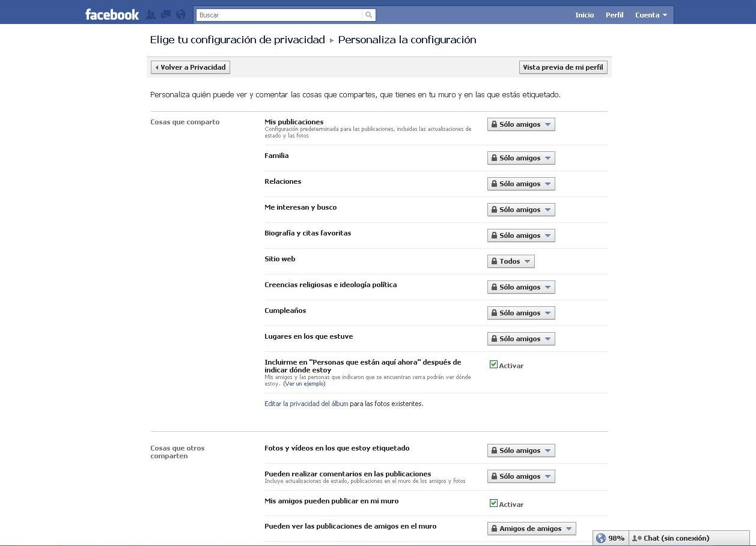756x546 pixels.
Task: Open friend requests icon
Action: pos(151,15)
